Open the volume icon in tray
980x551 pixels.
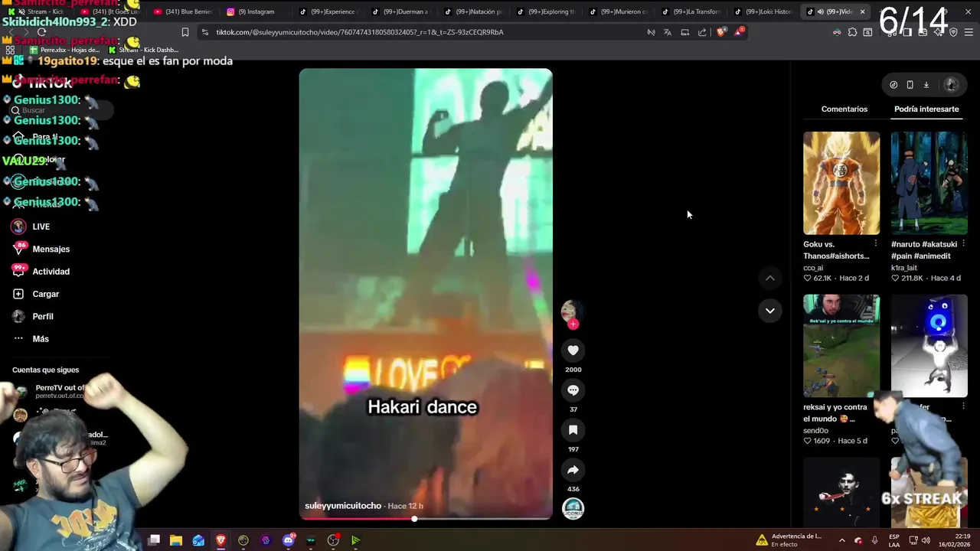[x=926, y=540]
